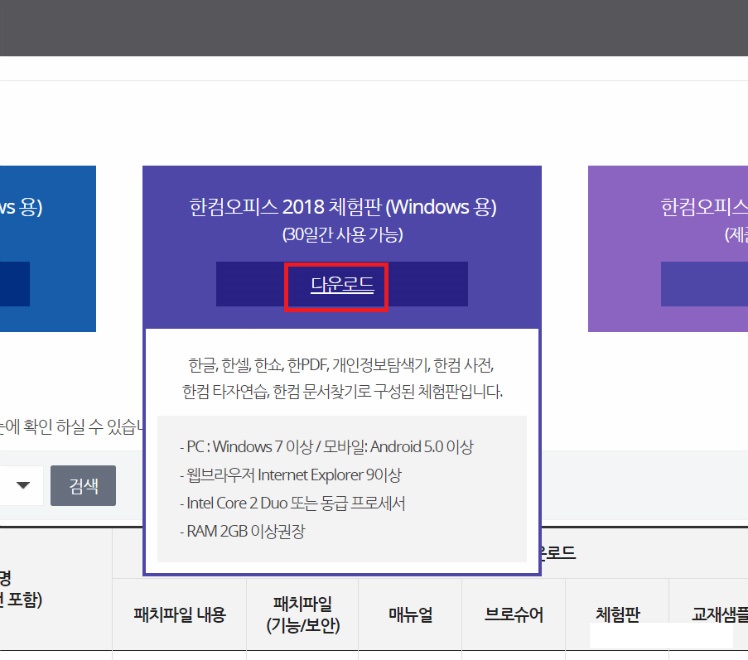Click the 패치파일 (기능/보안) column header
748x660 pixels.
click(302, 614)
